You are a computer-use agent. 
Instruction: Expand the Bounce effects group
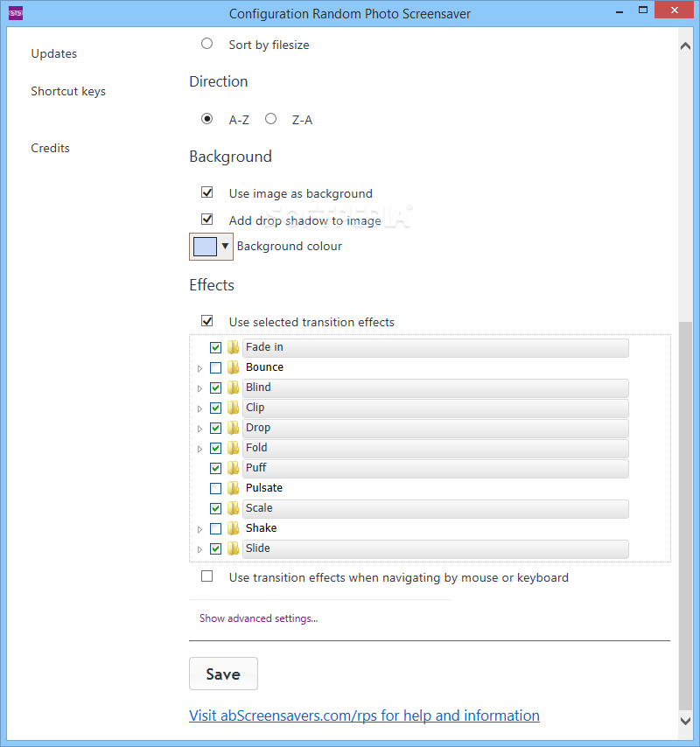coord(199,369)
